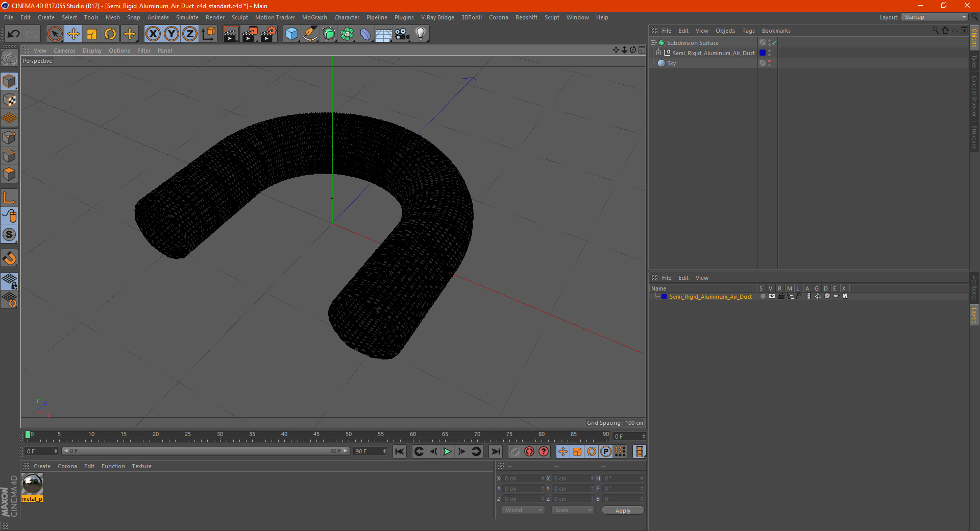Click the Undo arrow icon

click(14, 34)
